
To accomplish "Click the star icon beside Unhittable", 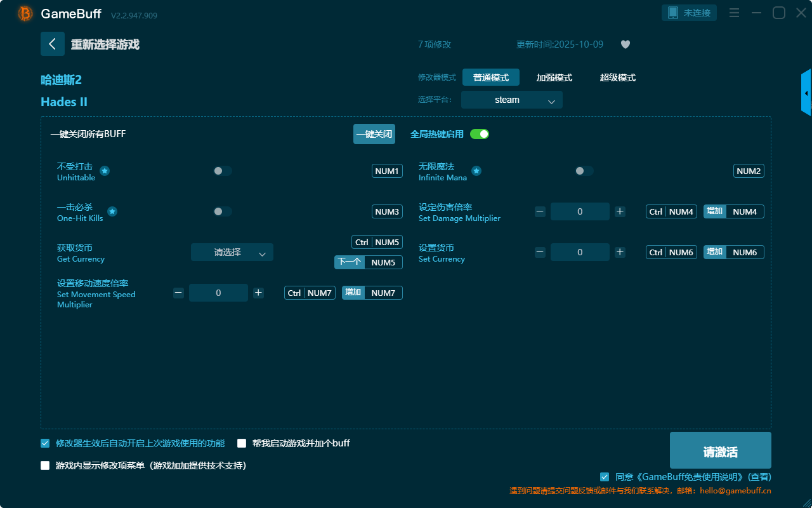I will point(105,171).
